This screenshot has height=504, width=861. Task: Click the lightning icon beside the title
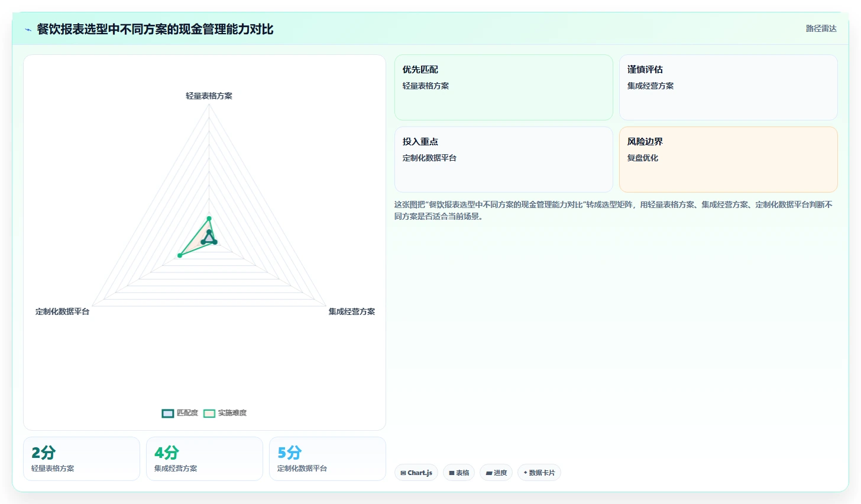pos(28,30)
